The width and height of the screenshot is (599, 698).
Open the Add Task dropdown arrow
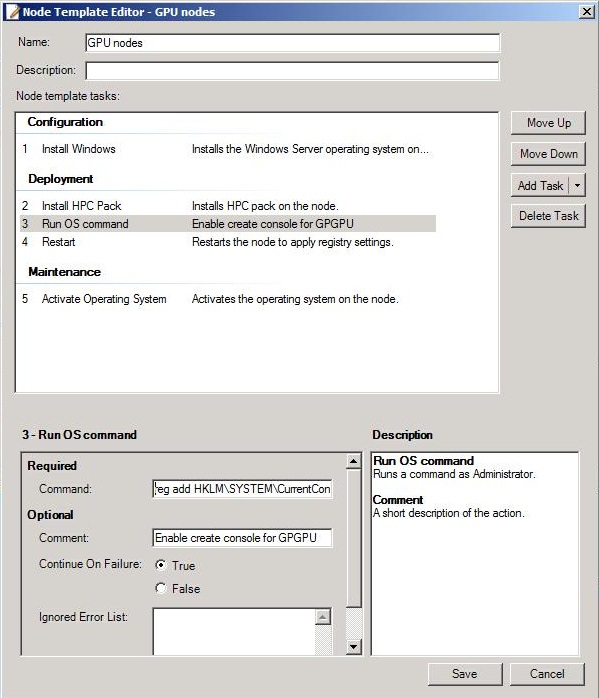577,185
